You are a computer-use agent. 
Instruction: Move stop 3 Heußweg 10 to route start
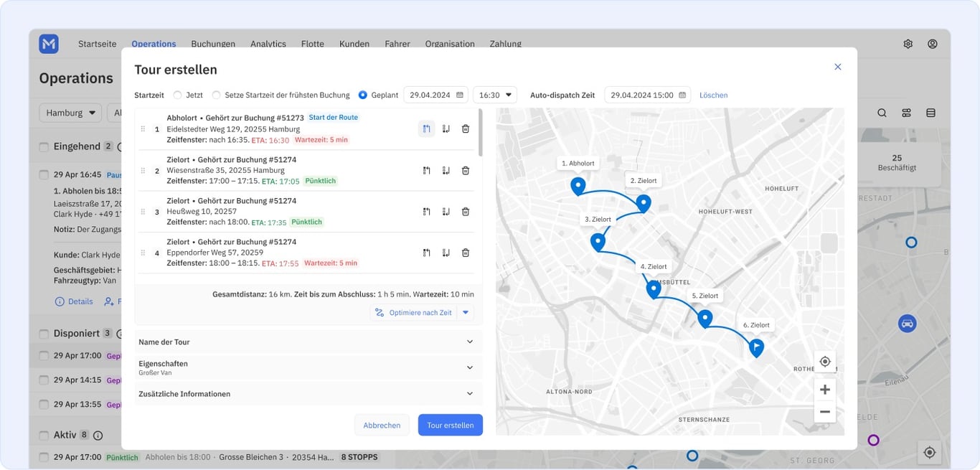[426, 212]
